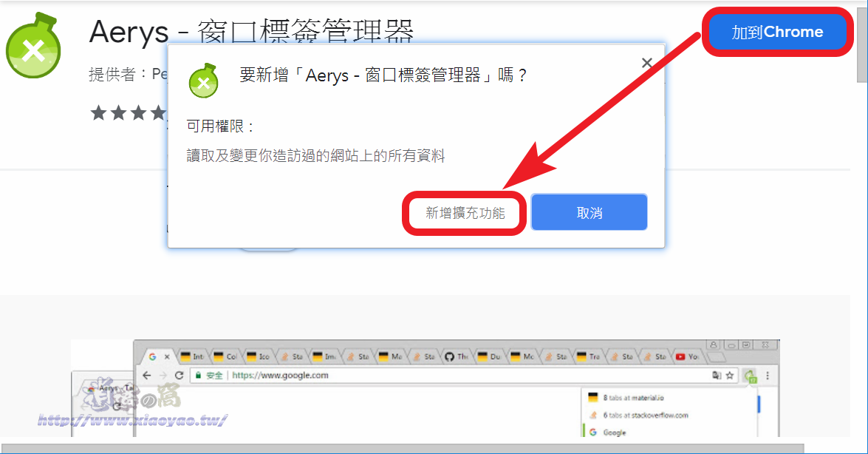Screen dimensions: 868x454
Task: Click the dialog heading 要新增「Aerys - 窗口標籤管理器」嗎？
Action: point(383,75)
